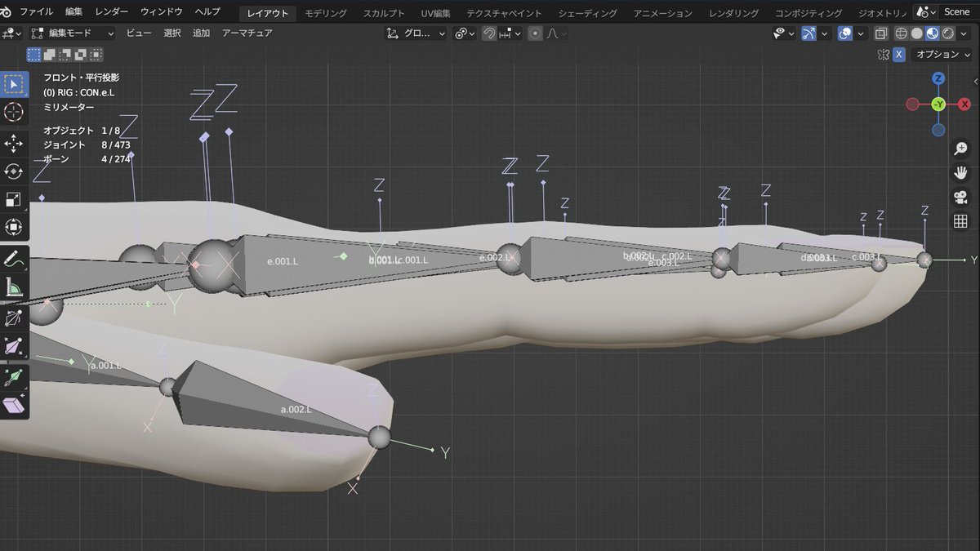The image size is (980, 551).
Task: Switch to モデリング workspace tab
Action: point(326,13)
